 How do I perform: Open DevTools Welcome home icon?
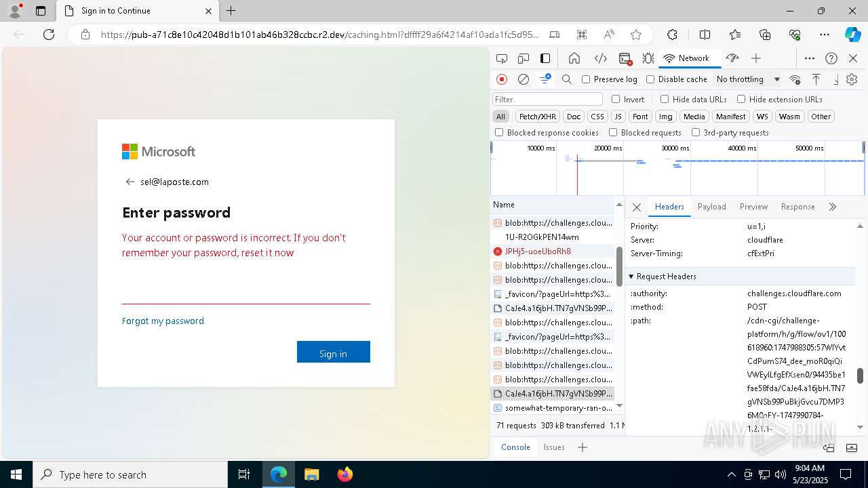(574, 58)
